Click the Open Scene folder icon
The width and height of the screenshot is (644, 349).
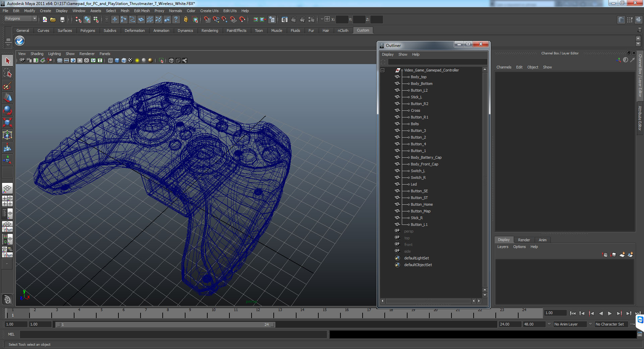click(x=53, y=19)
